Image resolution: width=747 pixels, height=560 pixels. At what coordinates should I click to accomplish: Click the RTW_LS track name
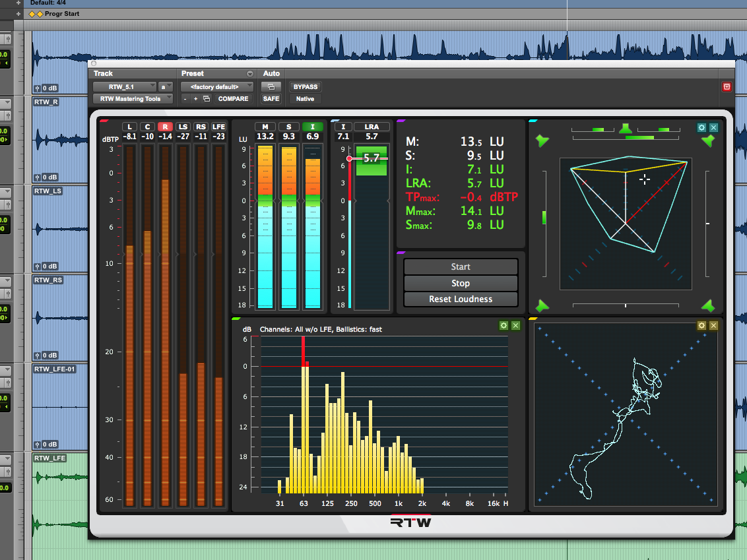[x=48, y=191]
